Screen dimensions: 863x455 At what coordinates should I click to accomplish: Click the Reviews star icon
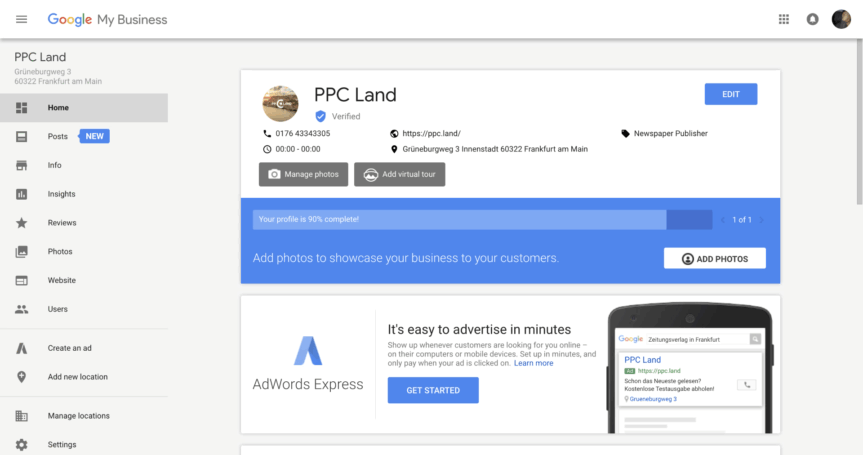click(21, 223)
